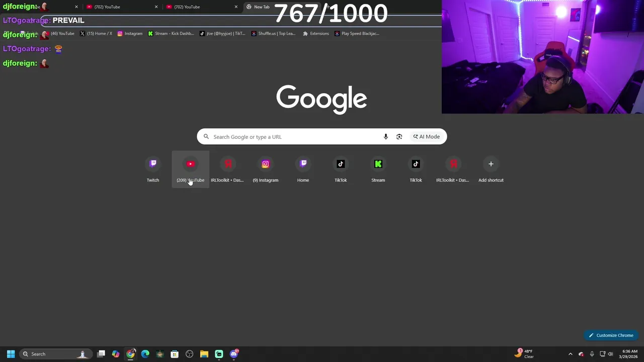
Task: Expand the hidden system tray icons chevron
Action: tap(570, 354)
